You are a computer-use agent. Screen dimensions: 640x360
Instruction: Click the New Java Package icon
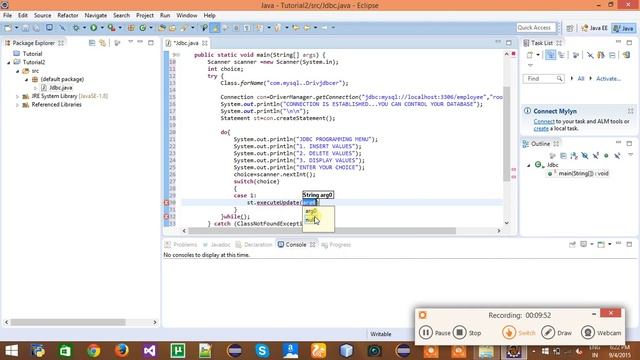click(131, 28)
